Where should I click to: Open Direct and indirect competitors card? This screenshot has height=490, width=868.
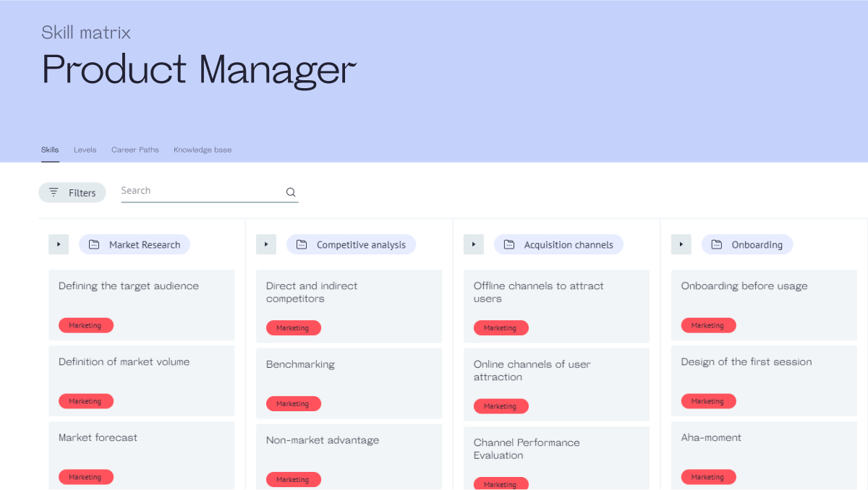(x=349, y=306)
